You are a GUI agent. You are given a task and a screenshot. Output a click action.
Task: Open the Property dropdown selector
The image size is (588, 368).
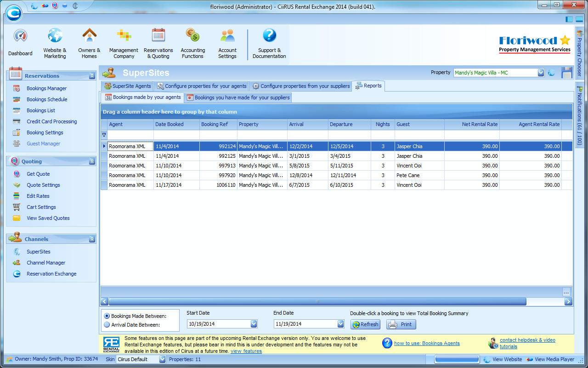(x=541, y=73)
